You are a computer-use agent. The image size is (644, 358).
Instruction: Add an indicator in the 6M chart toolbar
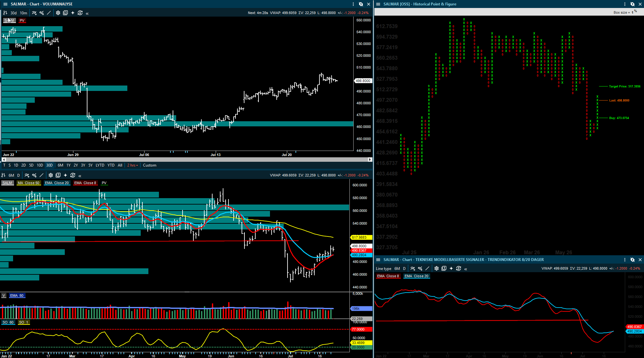point(27,175)
